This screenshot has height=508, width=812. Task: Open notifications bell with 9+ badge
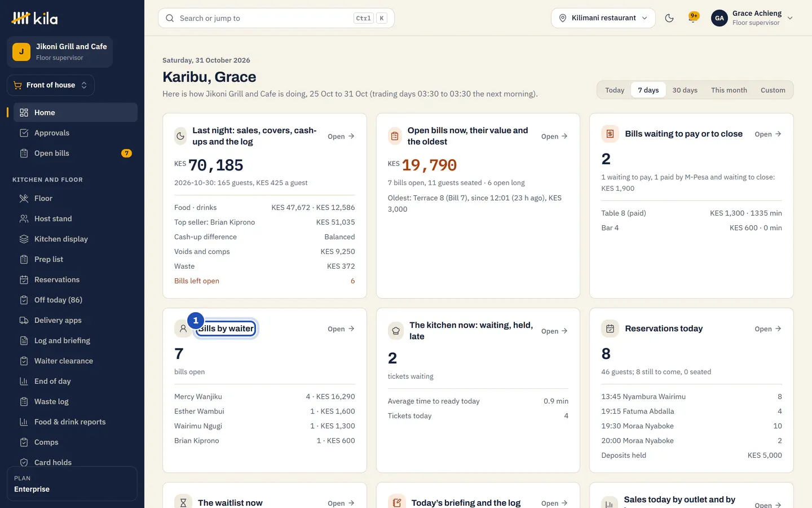pos(693,17)
